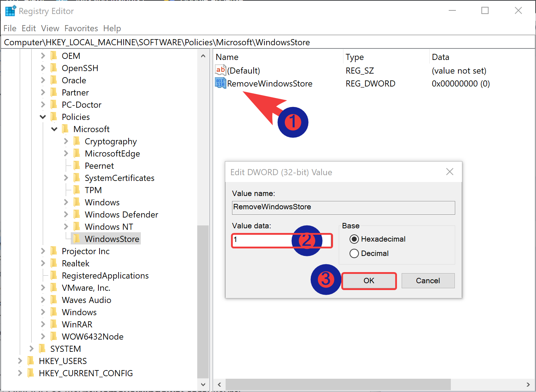Select the Decimal base option

point(354,253)
